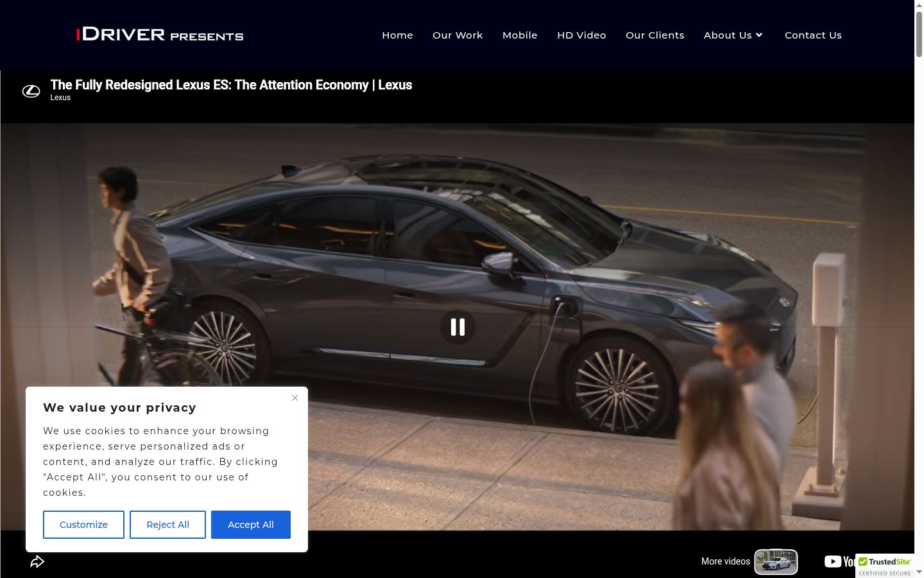This screenshot has width=924, height=578.
Task: Open the Our Work menu item
Action: tap(458, 35)
